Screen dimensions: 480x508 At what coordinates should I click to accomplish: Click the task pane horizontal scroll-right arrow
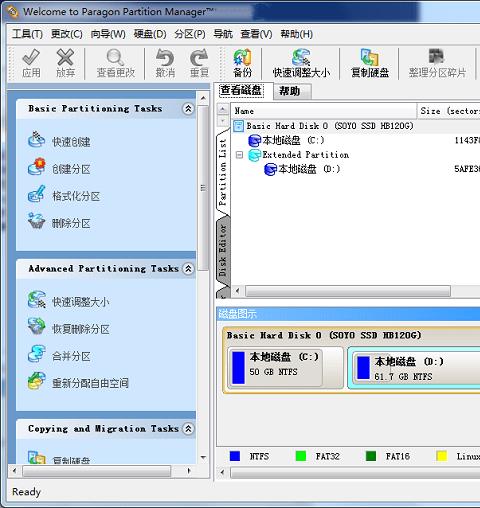tap(189, 471)
